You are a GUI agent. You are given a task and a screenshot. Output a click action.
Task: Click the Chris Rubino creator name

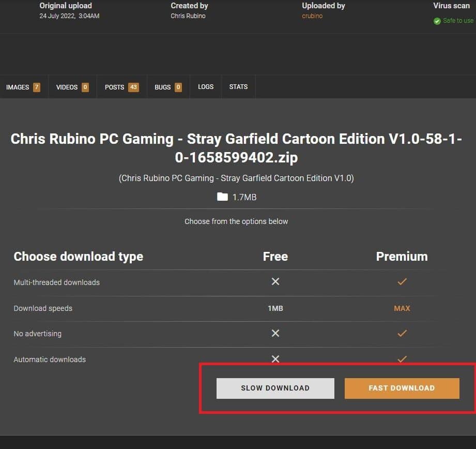(x=188, y=16)
